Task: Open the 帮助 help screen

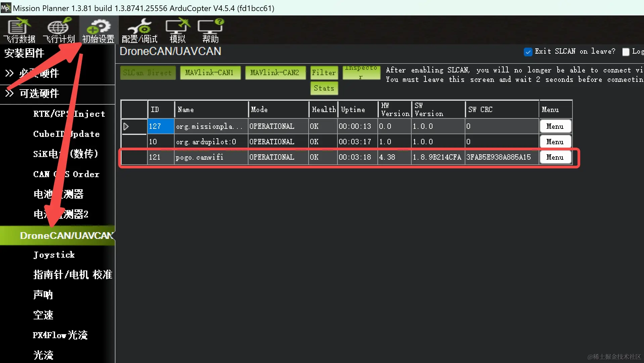Action: (x=211, y=31)
